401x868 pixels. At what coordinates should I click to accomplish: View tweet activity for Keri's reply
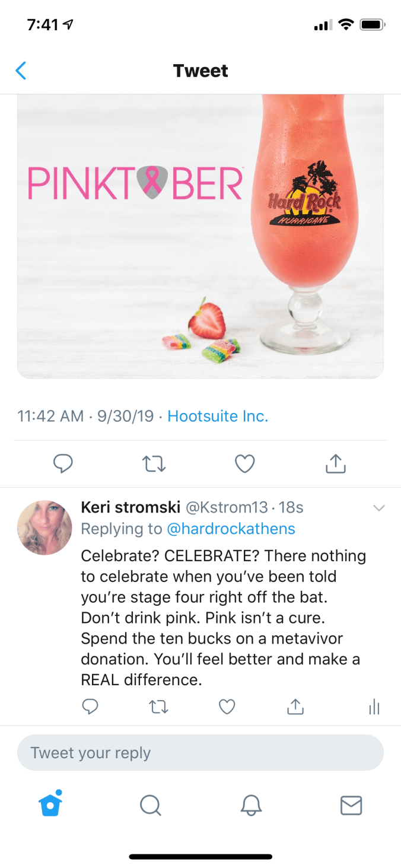[x=374, y=706]
